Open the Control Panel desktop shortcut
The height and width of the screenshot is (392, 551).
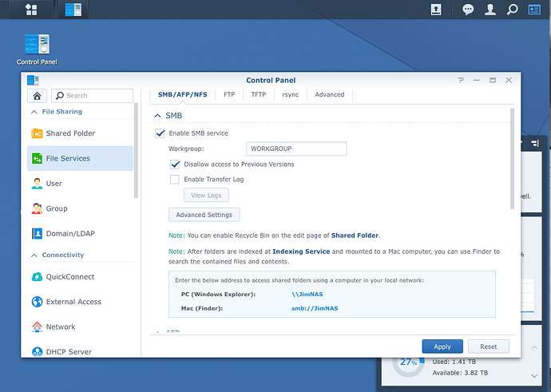point(37,49)
